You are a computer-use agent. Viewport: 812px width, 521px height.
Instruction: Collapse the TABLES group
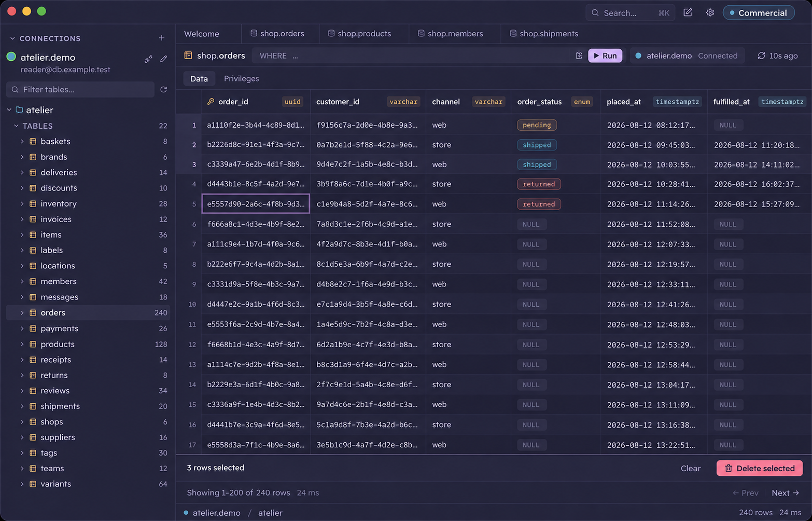(16, 126)
